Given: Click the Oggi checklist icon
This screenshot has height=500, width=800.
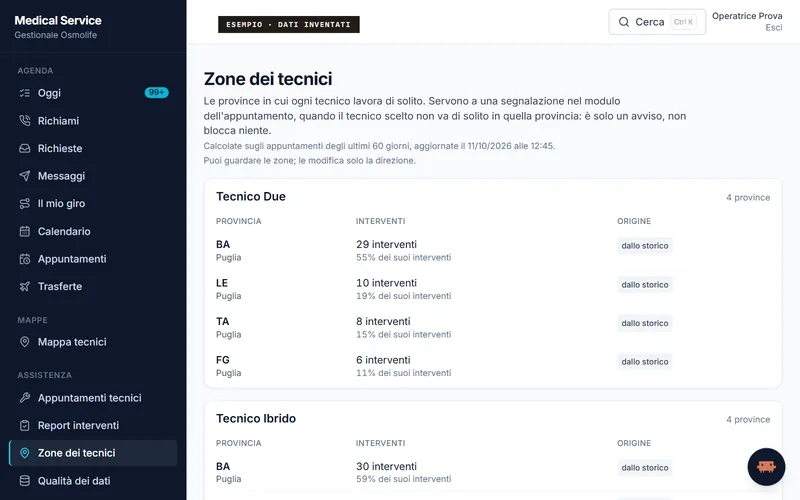Looking at the screenshot, I should point(24,93).
